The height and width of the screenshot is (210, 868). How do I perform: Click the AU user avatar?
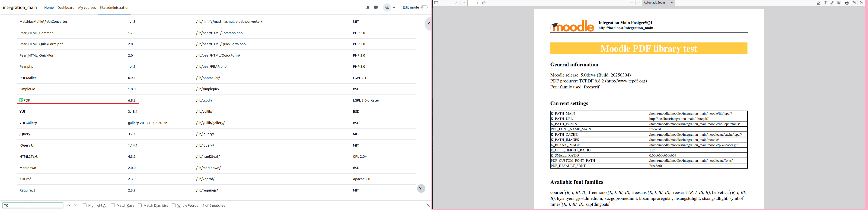click(x=387, y=7)
